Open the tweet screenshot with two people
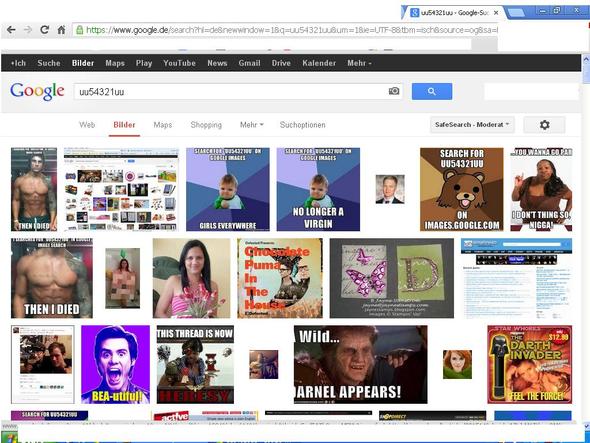This screenshot has height=443, width=590. coord(43,364)
